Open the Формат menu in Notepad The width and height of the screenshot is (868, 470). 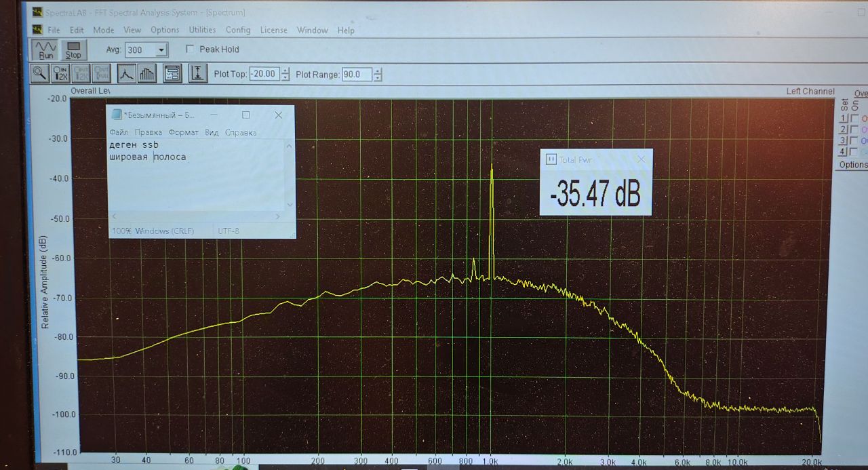tap(183, 133)
